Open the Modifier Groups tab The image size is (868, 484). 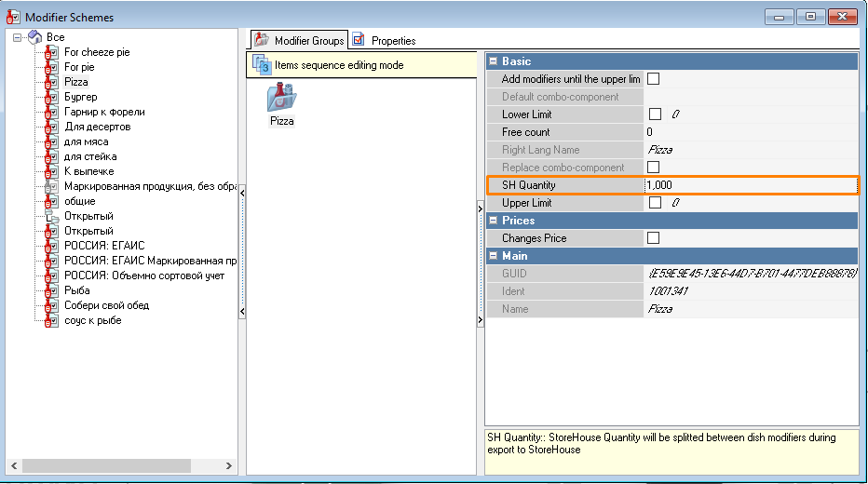pyautogui.click(x=299, y=40)
